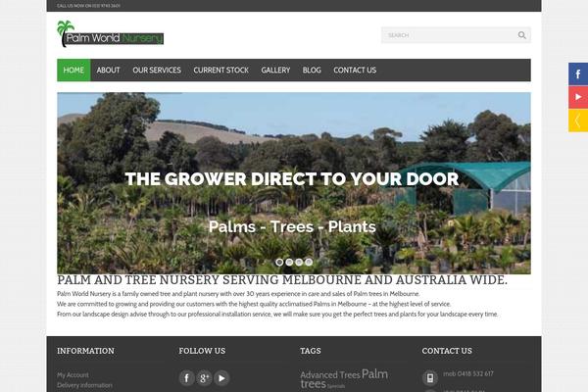The width and height of the screenshot is (588, 392).
Task: Open the Gallery page
Action: tap(275, 71)
